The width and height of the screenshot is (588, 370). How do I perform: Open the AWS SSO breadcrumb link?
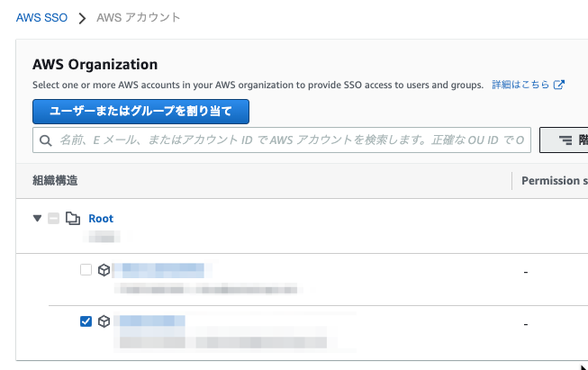[x=41, y=18]
